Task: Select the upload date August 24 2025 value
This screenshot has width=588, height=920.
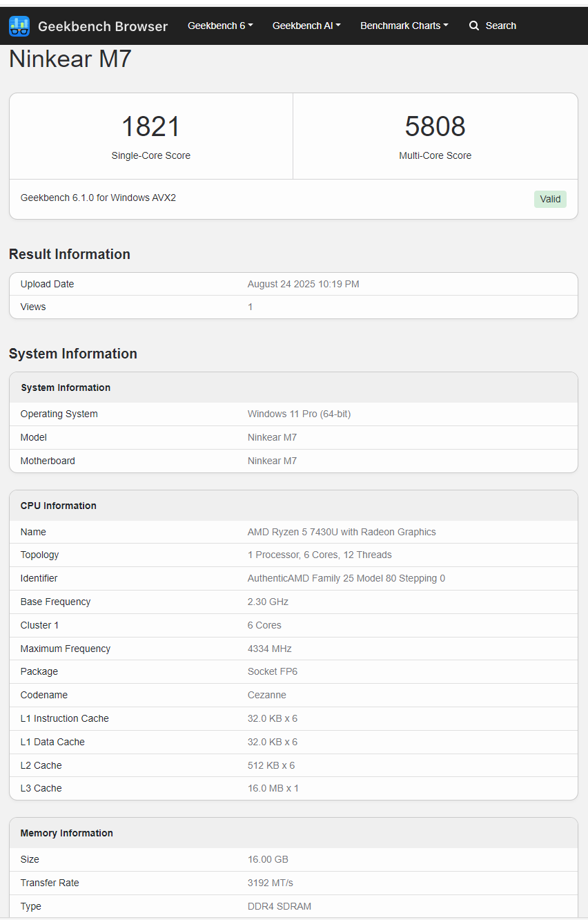Action: point(303,284)
